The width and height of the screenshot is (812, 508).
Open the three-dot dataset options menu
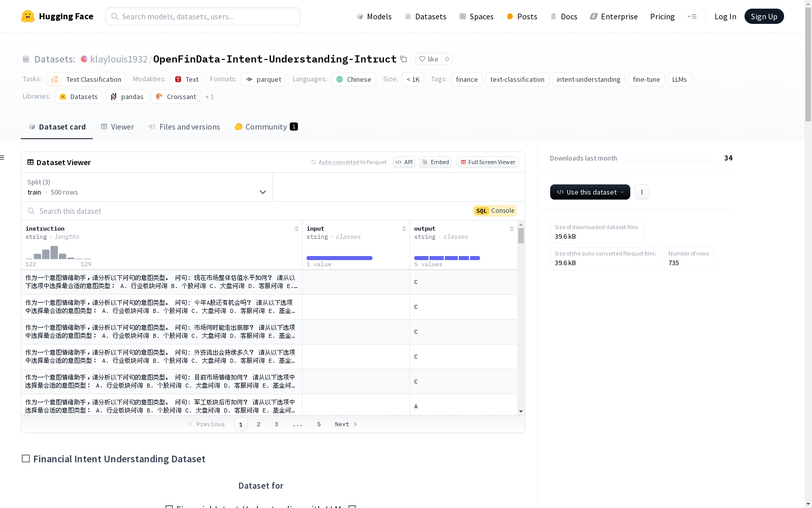642,192
